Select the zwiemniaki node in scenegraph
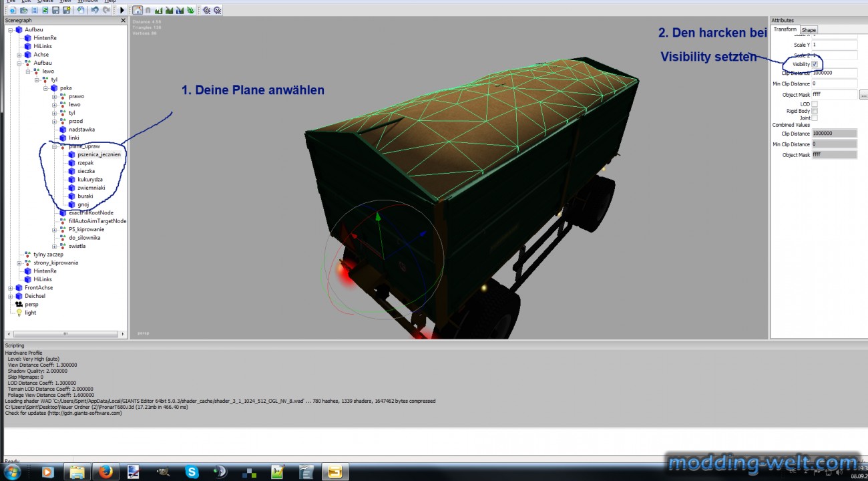Screen dimensions: 868x481 click(x=91, y=188)
